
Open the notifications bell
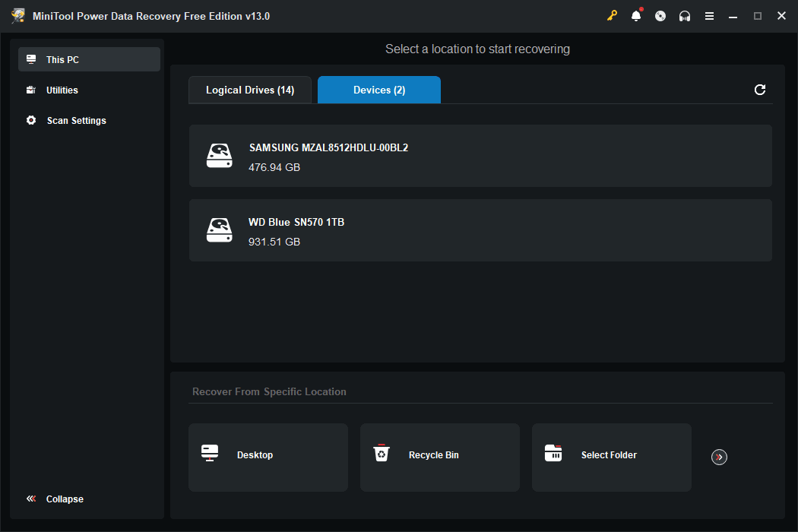tap(636, 16)
